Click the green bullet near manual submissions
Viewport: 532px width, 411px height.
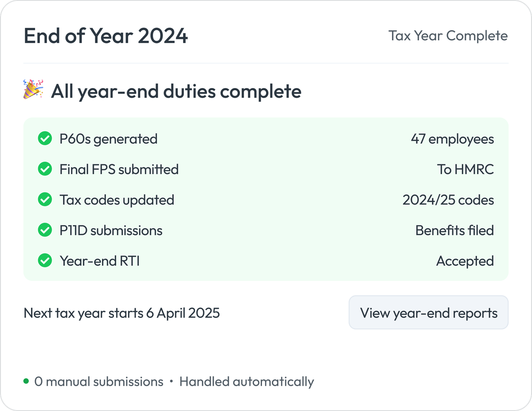click(x=25, y=381)
